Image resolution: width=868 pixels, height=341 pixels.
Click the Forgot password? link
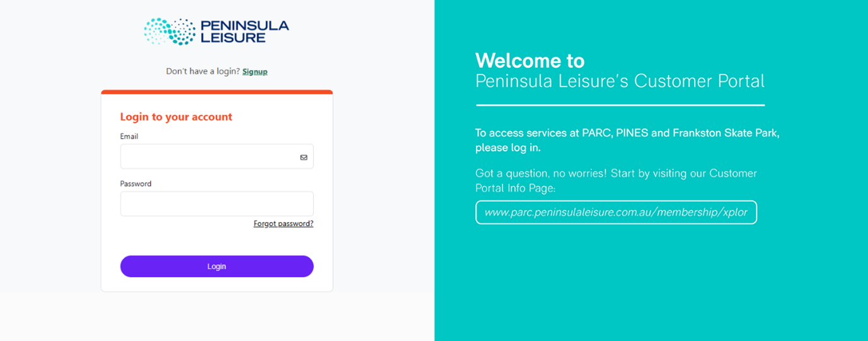(x=283, y=224)
